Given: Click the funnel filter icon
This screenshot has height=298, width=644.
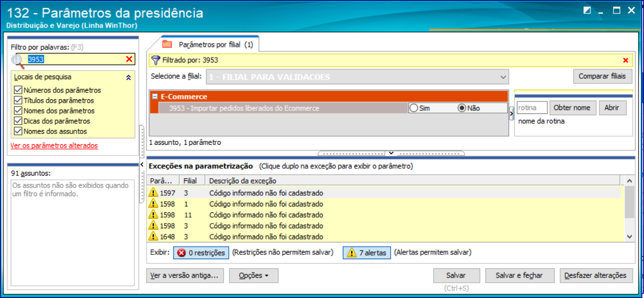Looking at the screenshot, I should [156, 60].
